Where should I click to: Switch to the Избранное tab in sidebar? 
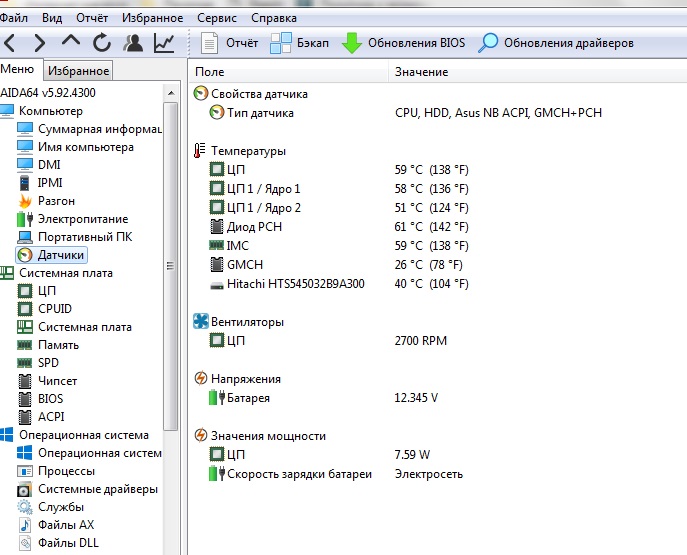[78, 71]
